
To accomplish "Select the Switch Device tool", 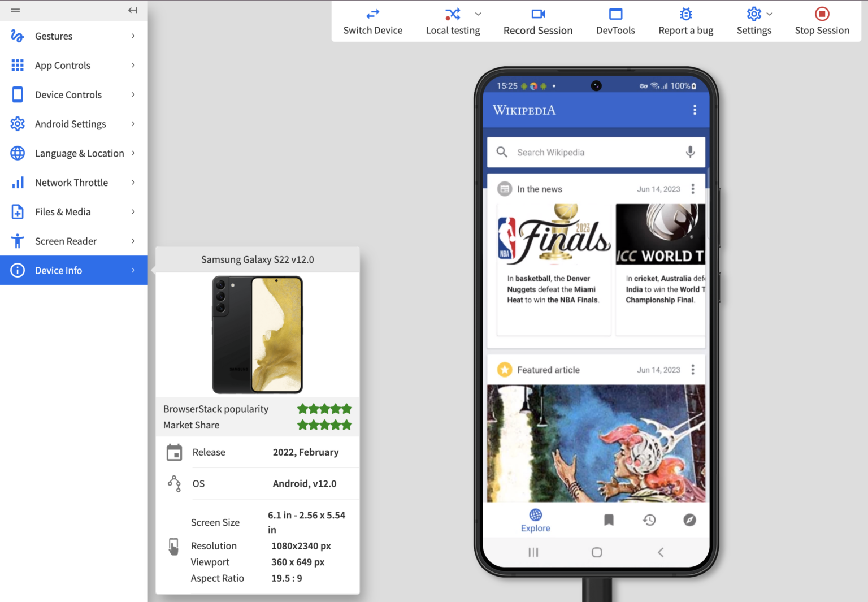I will [372, 21].
